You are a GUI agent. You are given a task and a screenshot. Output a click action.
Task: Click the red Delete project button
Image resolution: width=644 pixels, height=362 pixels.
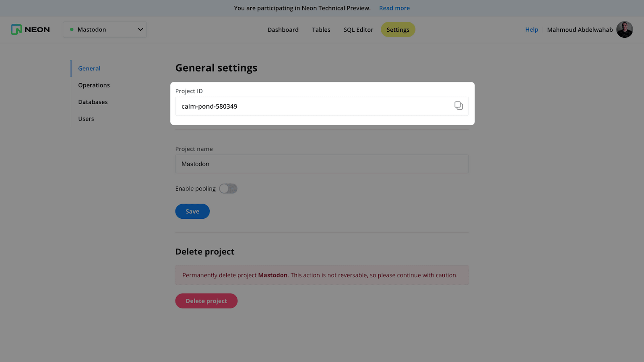point(206,301)
